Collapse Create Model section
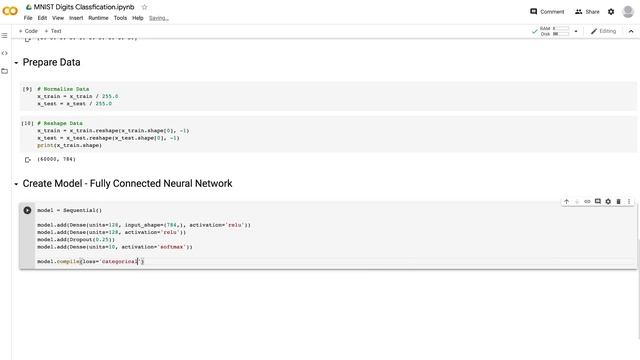 [x=16, y=184]
